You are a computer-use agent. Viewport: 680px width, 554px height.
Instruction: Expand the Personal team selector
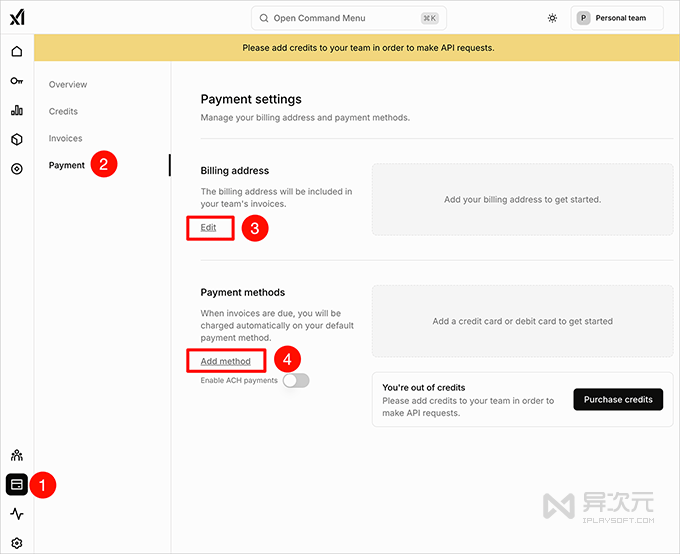pos(616,18)
